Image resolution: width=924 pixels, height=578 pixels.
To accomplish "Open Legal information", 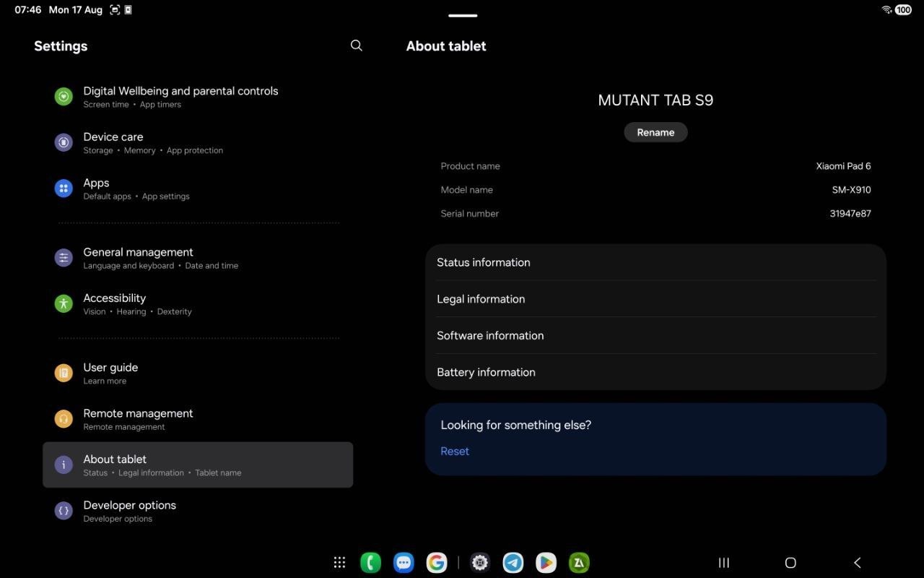I will 655,299.
